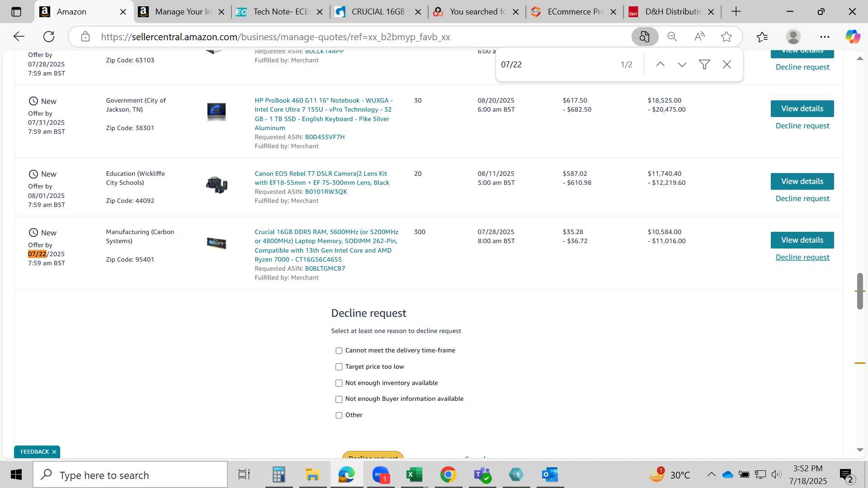Check Not enough Buyer information available

pos(339,399)
